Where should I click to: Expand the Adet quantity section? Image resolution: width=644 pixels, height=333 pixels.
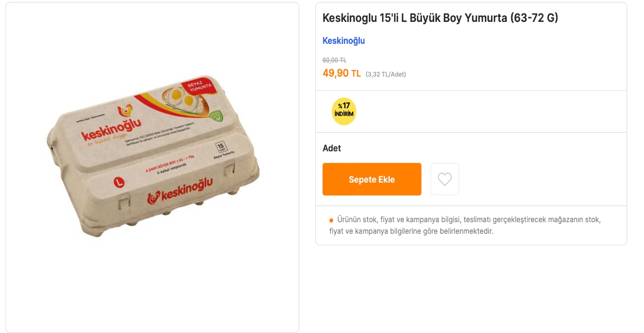(x=331, y=148)
